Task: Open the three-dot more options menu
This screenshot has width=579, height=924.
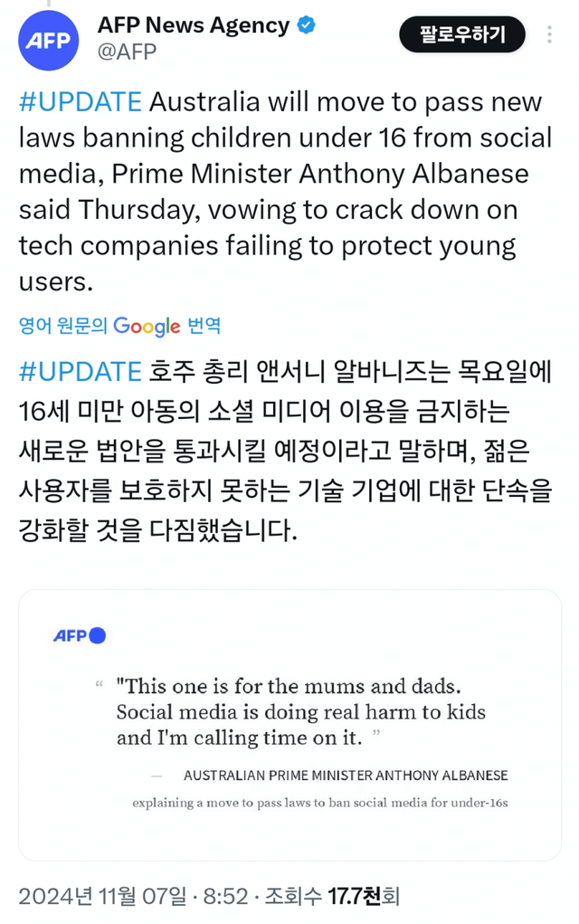Action: [x=549, y=35]
